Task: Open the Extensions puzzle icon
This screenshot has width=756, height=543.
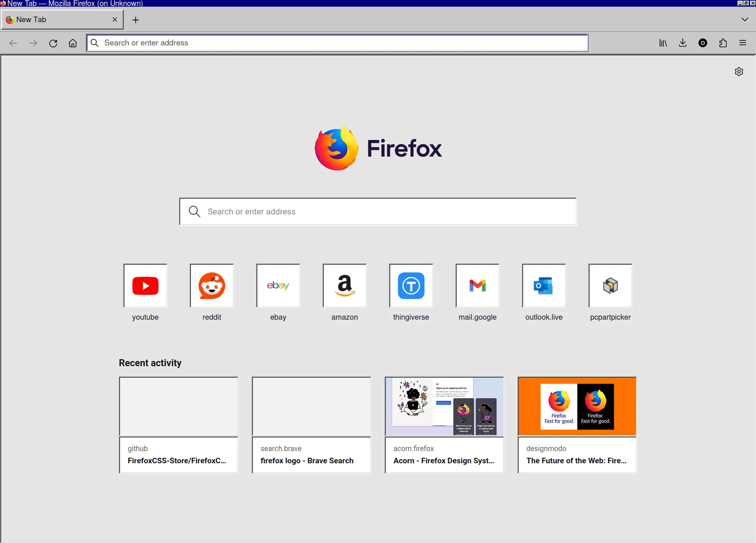Action: pyautogui.click(x=723, y=43)
